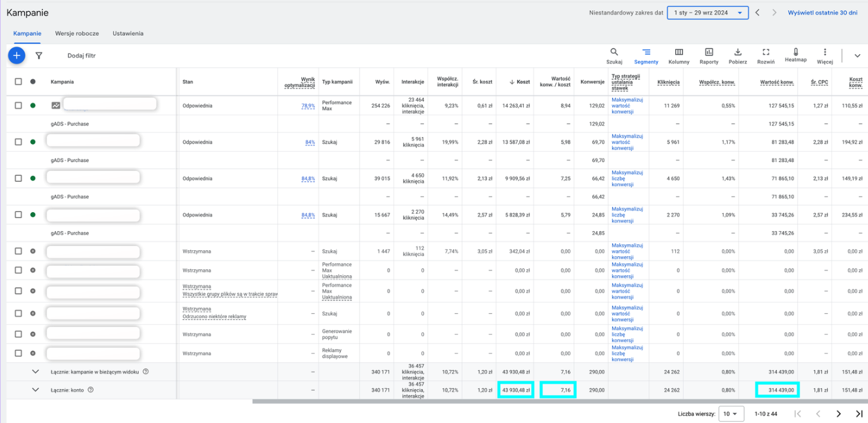Go to next page of campaigns
The width and height of the screenshot is (868, 423).
pos(838,413)
